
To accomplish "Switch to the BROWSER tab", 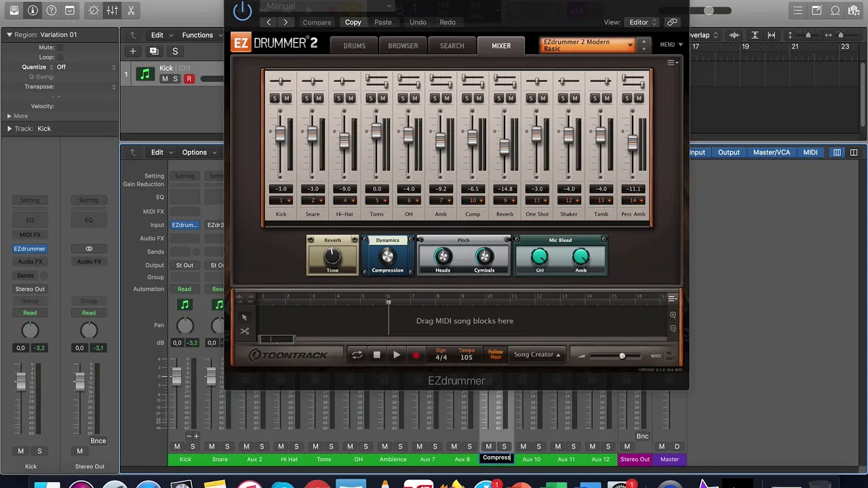I will click(x=403, y=45).
